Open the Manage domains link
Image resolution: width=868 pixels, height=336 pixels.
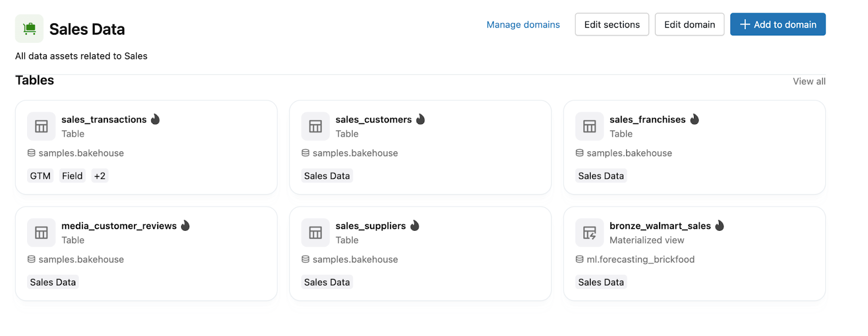(x=523, y=24)
